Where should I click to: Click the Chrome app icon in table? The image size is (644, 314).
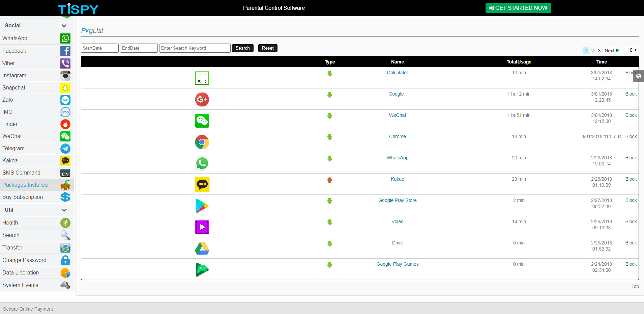pos(202,142)
